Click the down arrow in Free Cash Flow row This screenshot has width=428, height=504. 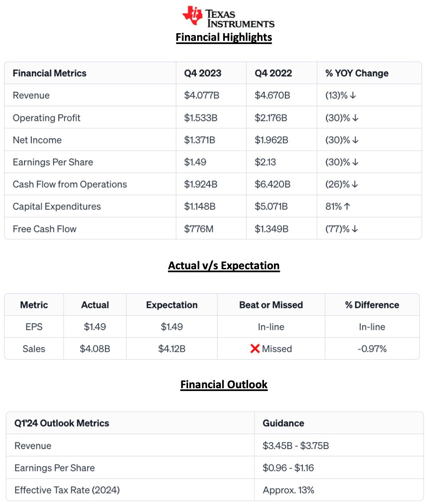355,229
